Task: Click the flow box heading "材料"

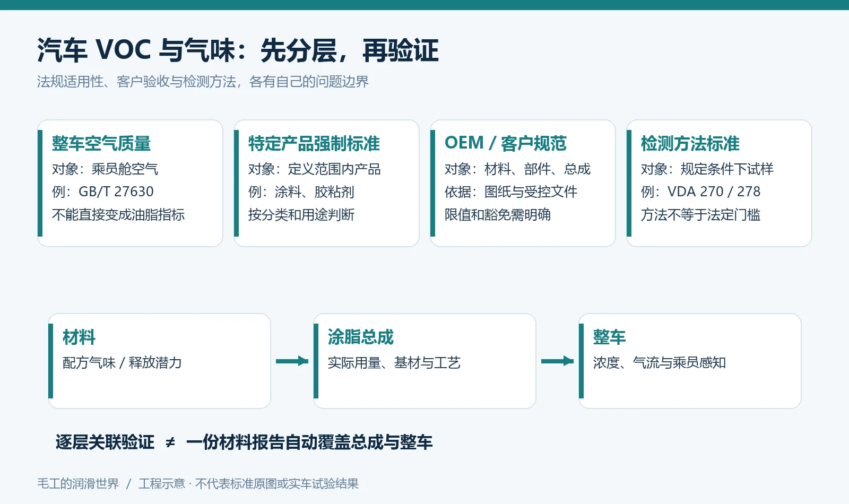Action: 79,337
